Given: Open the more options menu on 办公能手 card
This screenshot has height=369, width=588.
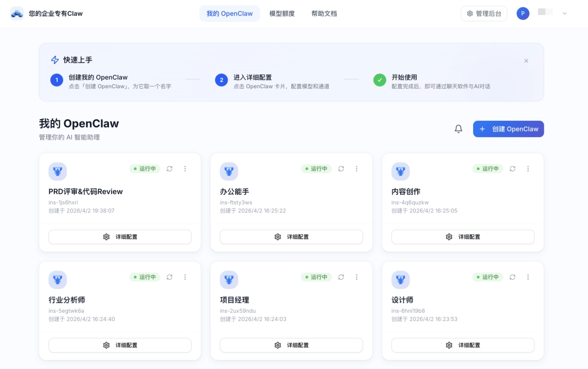Looking at the screenshot, I should tap(357, 169).
